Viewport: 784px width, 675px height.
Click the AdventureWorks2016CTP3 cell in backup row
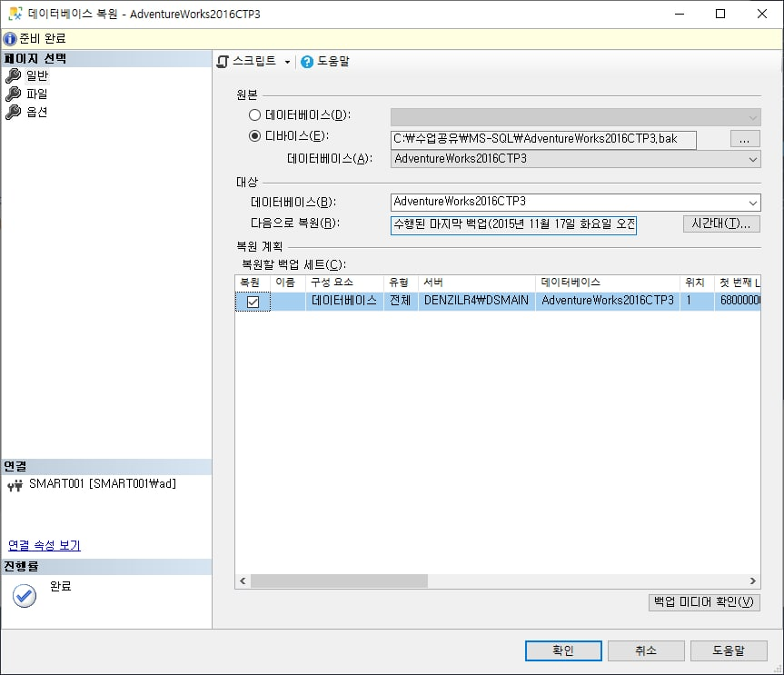(x=608, y=301)
